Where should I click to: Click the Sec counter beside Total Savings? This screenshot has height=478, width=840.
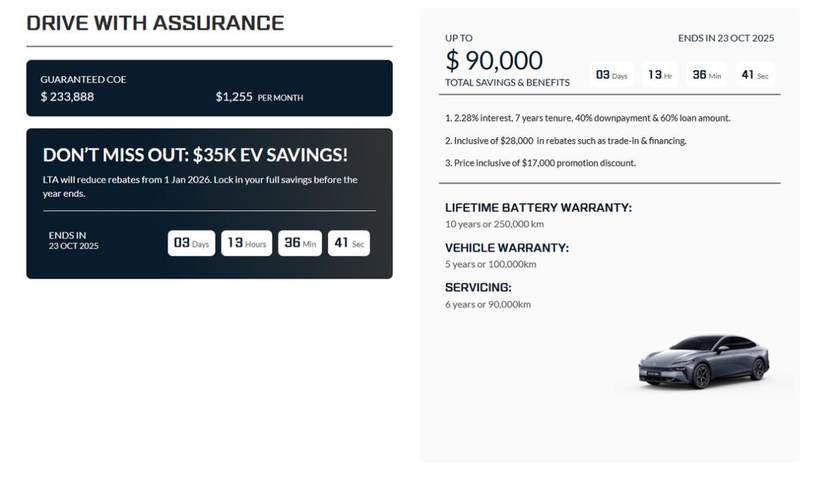pyautogui.click(x=755, y=75)
